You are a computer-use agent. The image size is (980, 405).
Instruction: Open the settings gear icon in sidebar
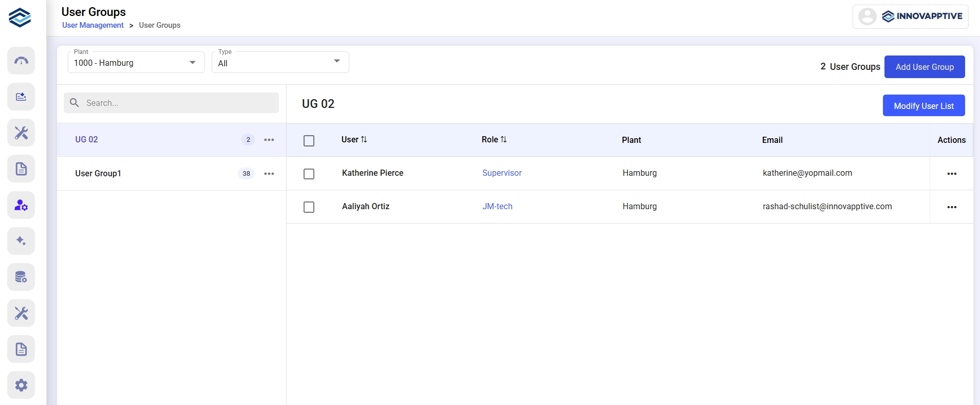coord(21,385)
